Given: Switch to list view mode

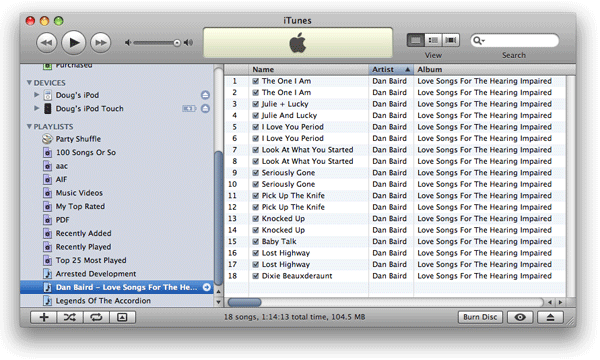Looking at the screenshot, I should (x=416, y=40).
